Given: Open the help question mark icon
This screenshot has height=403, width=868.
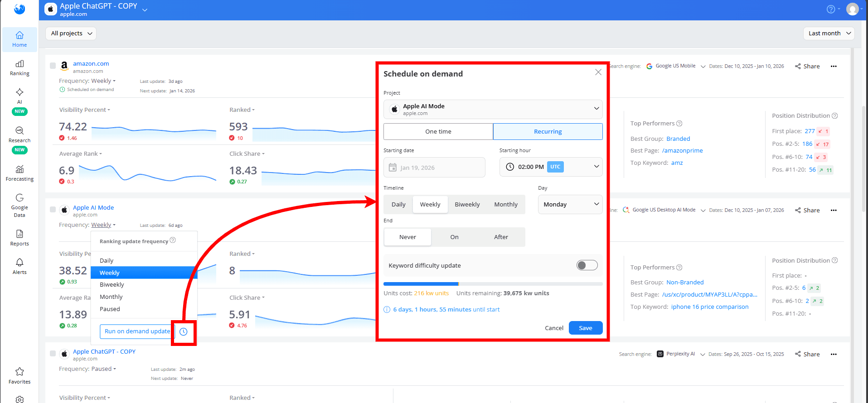Looking at the screenshot, I should [x=831, y=9].
